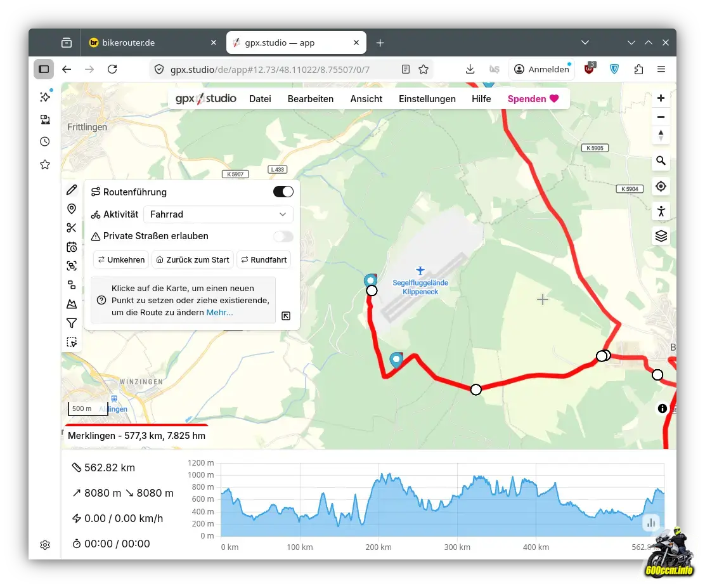Image resolution: width=705 pixels, height=588 pixels.
Task: Open elevation chart display options
Action: [x=650, y=523]
